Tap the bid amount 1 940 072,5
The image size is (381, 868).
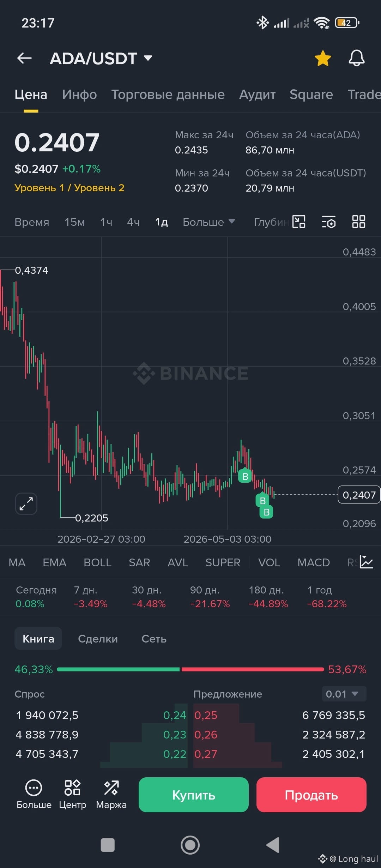[47, 715]
